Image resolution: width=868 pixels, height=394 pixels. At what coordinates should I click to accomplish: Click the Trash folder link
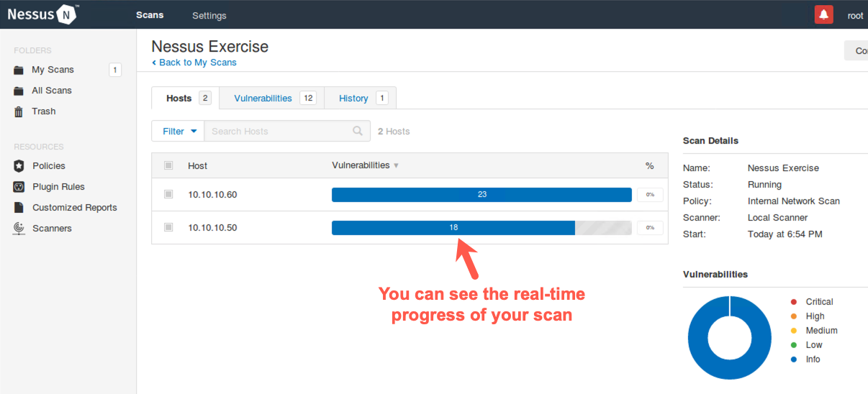[44, 111]
